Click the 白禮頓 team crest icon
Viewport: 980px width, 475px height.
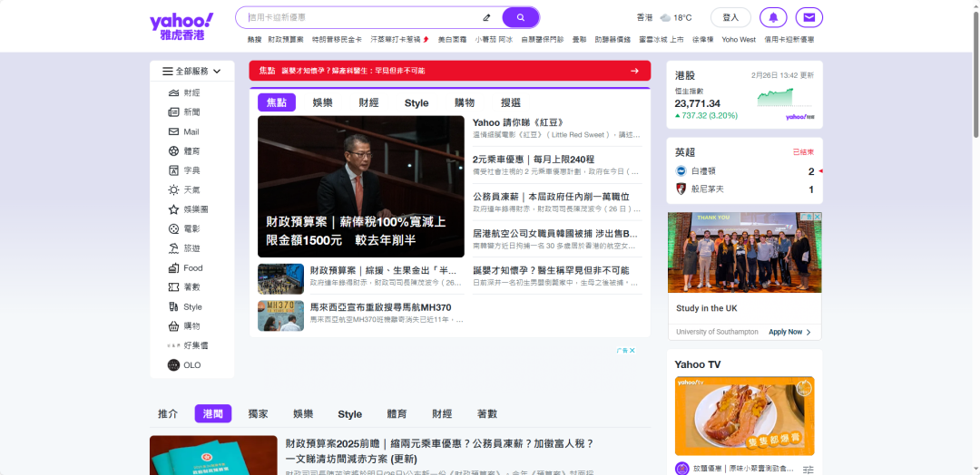(x=681, y=171)
